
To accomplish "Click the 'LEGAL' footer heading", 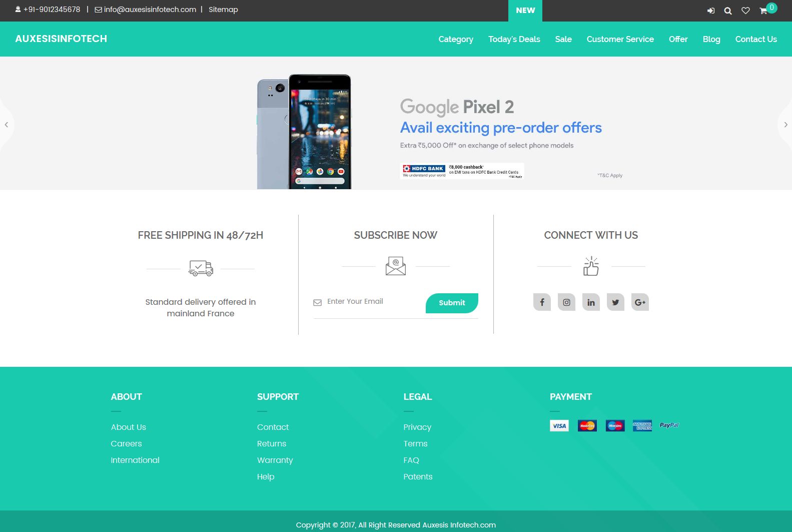I will pos(418,397).
